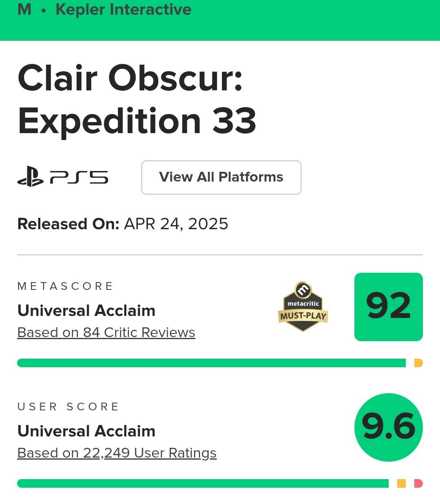Click the yellow mixed segment of user score bar
Screen dimensions: 440x504
click(401, 483)
